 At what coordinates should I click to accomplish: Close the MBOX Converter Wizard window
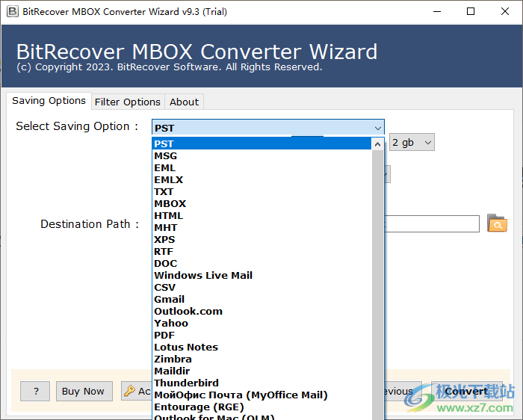click(505, 12)
